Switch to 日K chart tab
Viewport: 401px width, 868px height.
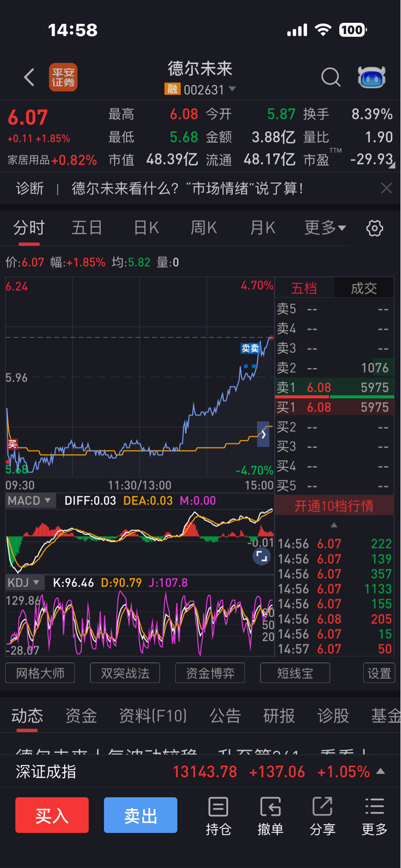tap(146, 228)
